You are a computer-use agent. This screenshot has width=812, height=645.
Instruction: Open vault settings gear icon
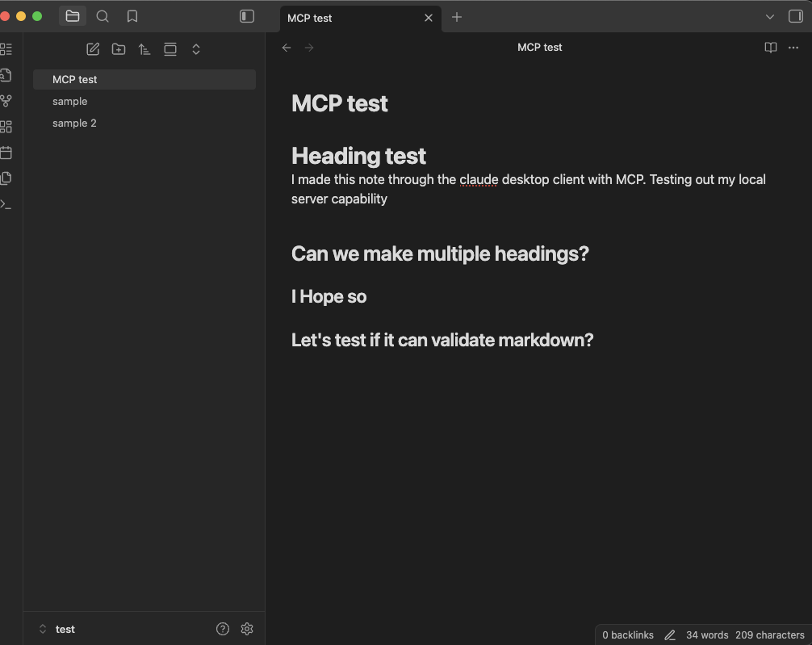[x=247, y=629]
